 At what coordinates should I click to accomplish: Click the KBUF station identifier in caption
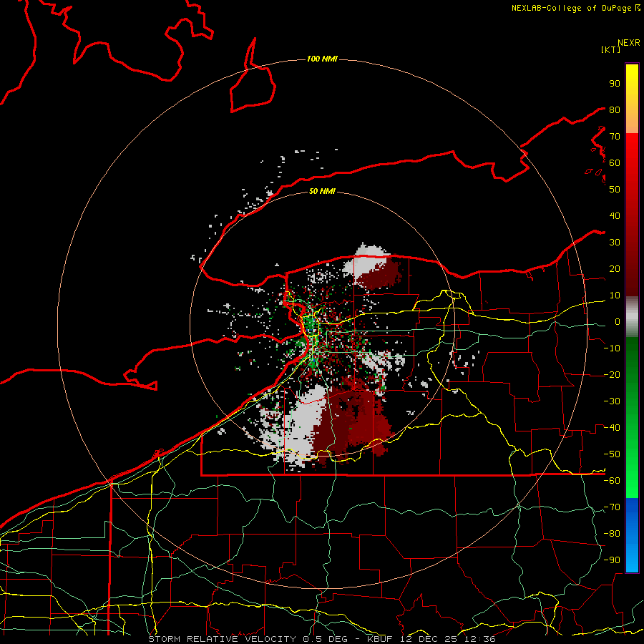coord(380,639)
